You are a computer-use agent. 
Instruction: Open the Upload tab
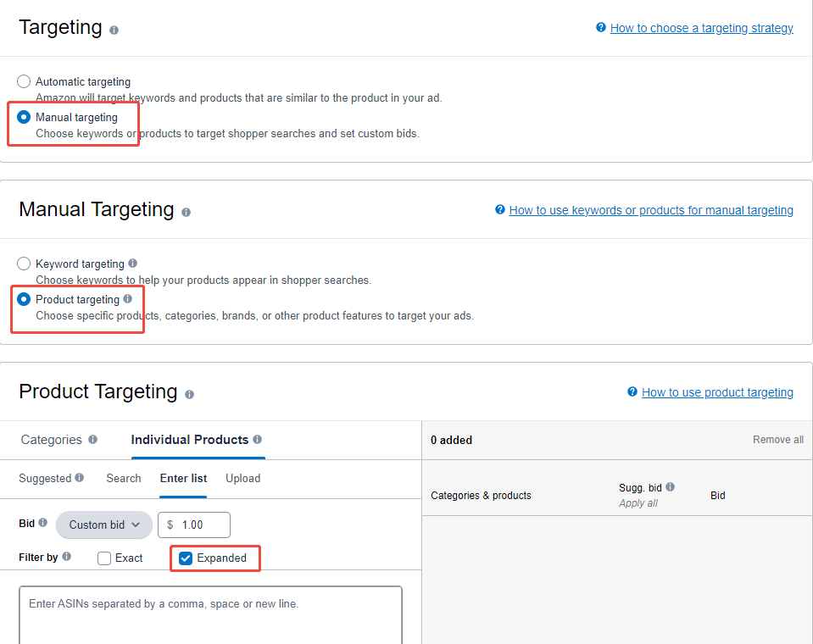[x=242, y=478]
